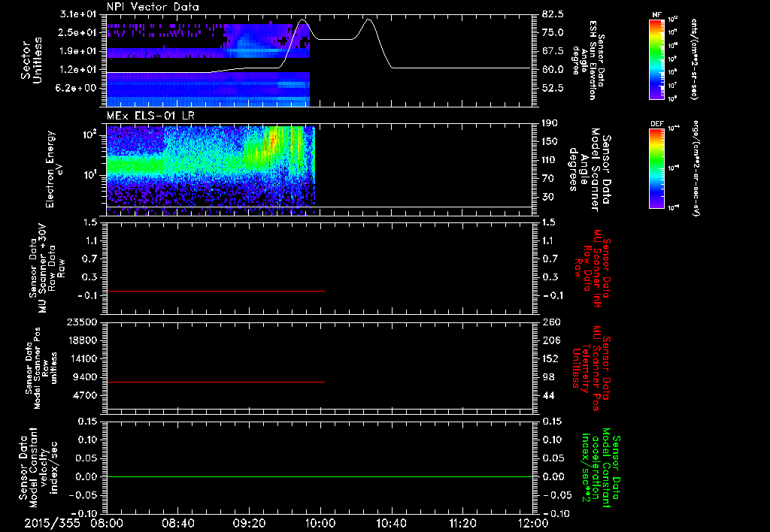Click the '10:40' time axis label
The image size is (770, 532).
(x=391, y=523)
